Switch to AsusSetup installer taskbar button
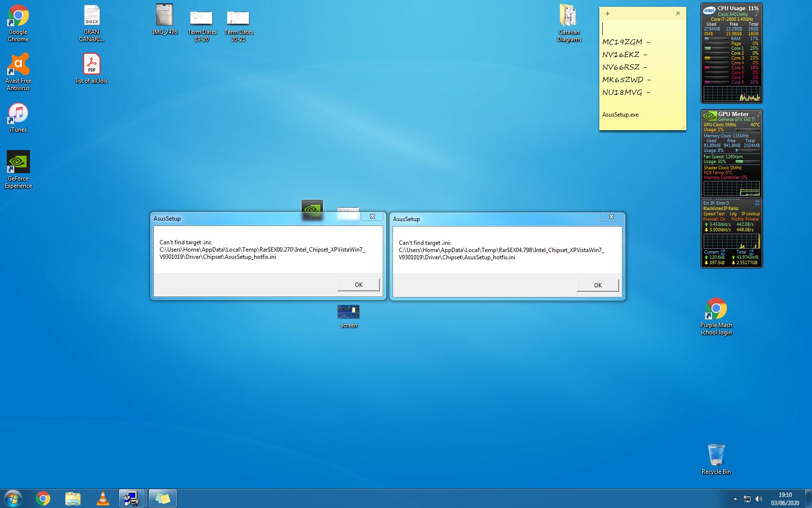This screenshot has width=812, height=508. pos(132,498)
